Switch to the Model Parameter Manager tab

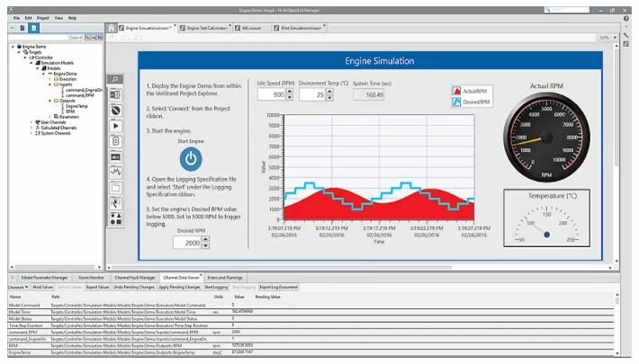44,278
